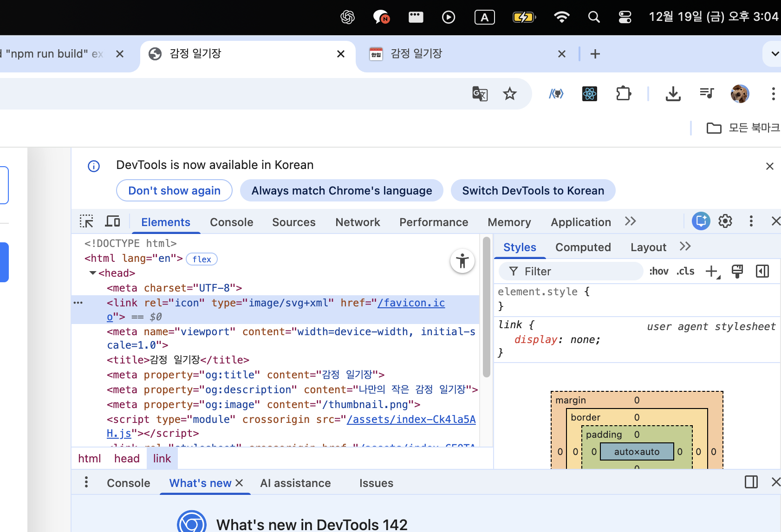The height and width of the screenshot is (532, 781).
Task: Toggle the :hov element state panel
Action: tap(658, 272)
